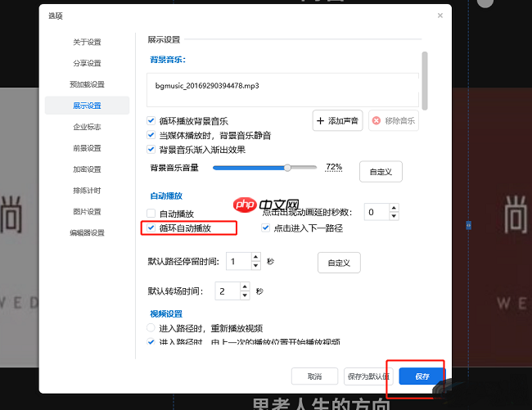Go to 前景设置 section
Screen dimensions: 532x410
[88, 148]
